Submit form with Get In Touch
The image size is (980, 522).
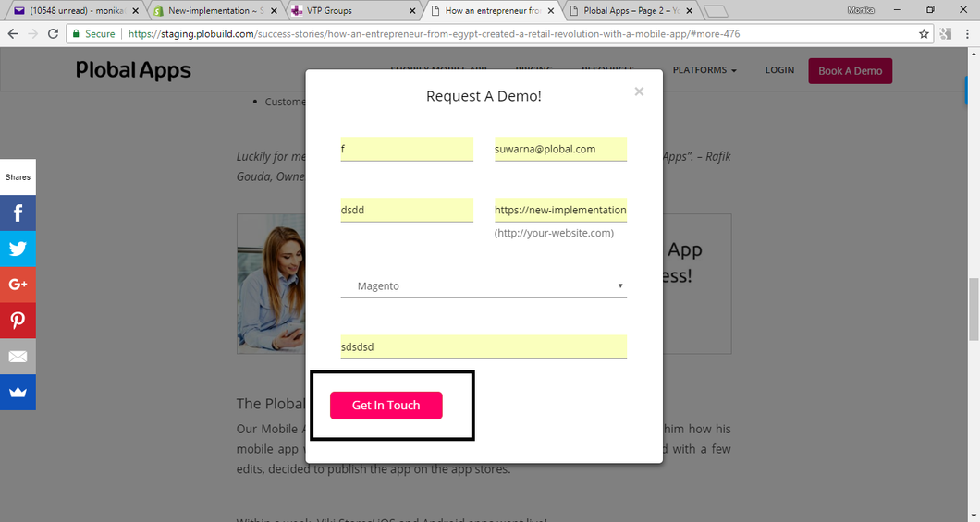click(x=386, y=406)
